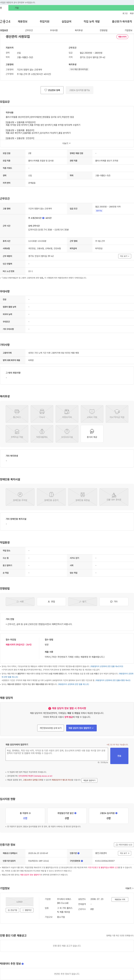Viewport: 134px width, 980px height.
Task: Open the 지도 보기 dropdown for workplace
Action: pyautogui.click(x=125, y=256)
